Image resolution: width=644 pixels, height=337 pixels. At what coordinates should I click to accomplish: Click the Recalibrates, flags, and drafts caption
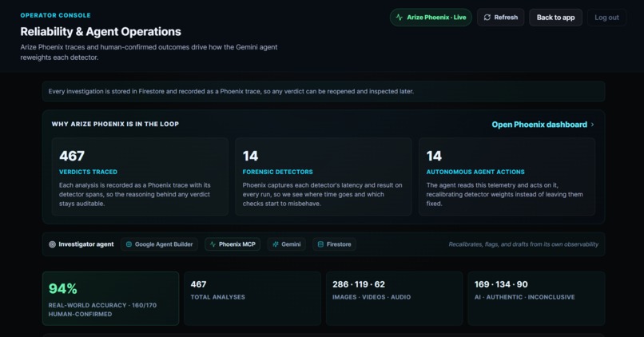pos(523,244)
